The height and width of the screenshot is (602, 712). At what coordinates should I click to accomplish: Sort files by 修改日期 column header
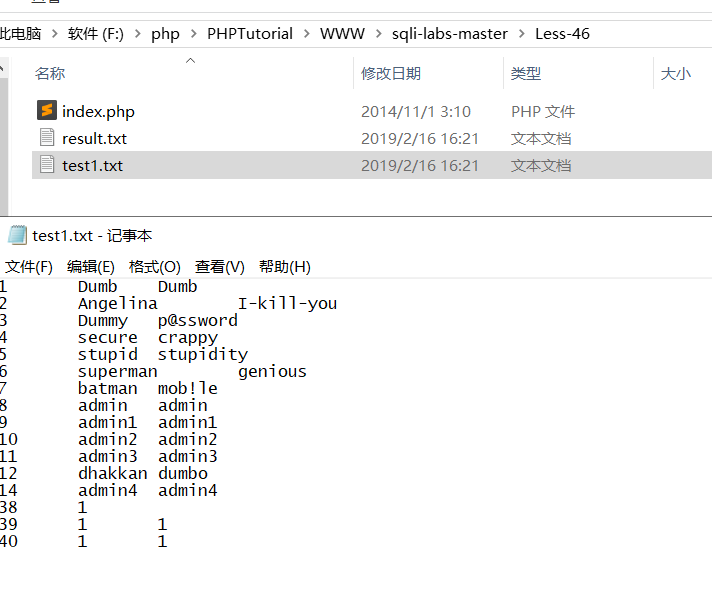(x=391, y=73)
